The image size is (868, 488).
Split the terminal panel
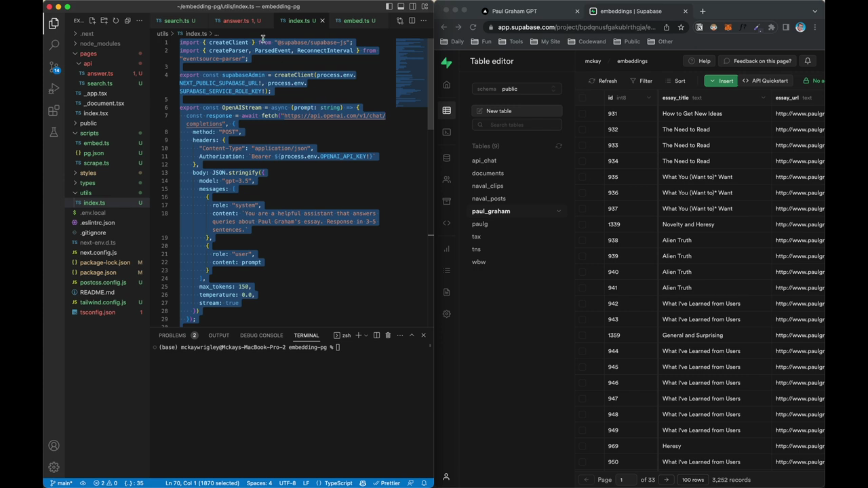tap(376, 335)
